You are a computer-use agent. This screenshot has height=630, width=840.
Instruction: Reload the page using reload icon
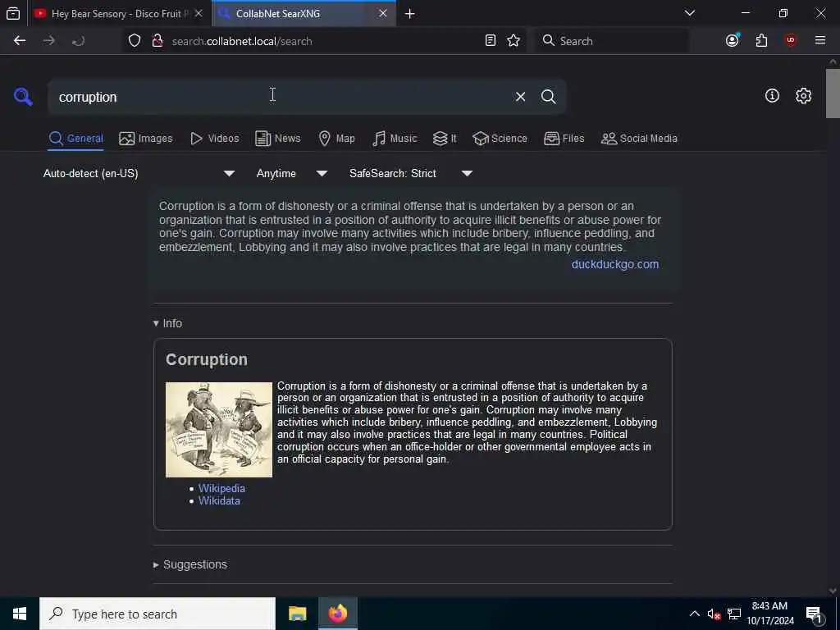[78, 41]
